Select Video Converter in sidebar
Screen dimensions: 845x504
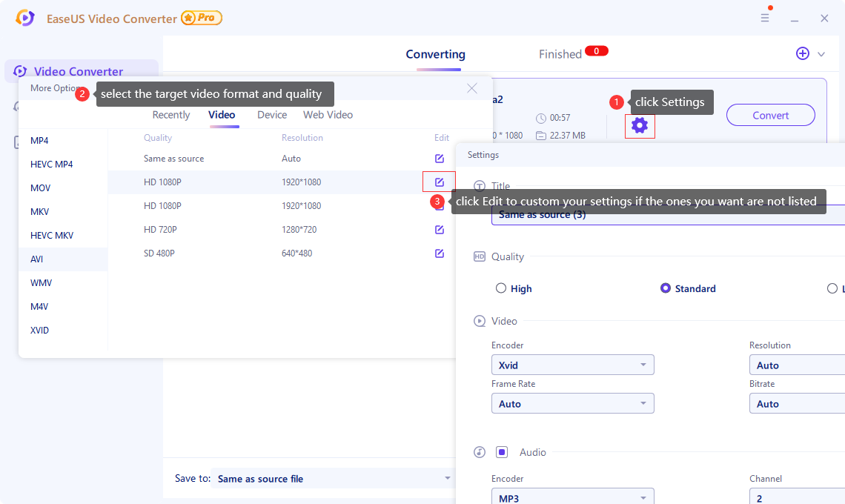(82, 71)
